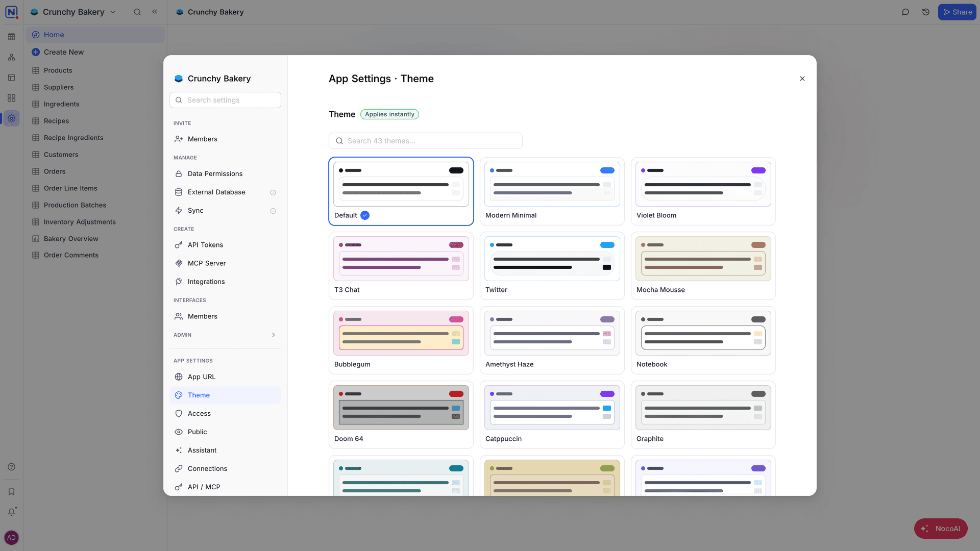Open Access in App Settings
This screenshot has height=551, width=980.
(225, 414)
